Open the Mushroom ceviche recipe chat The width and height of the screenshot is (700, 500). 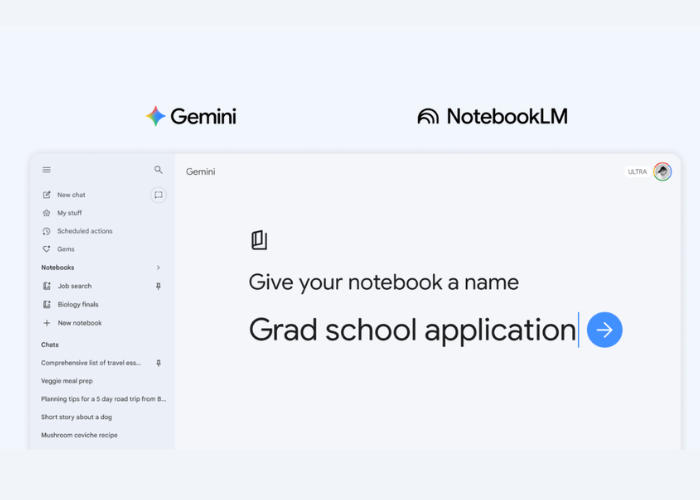[79, 435]
